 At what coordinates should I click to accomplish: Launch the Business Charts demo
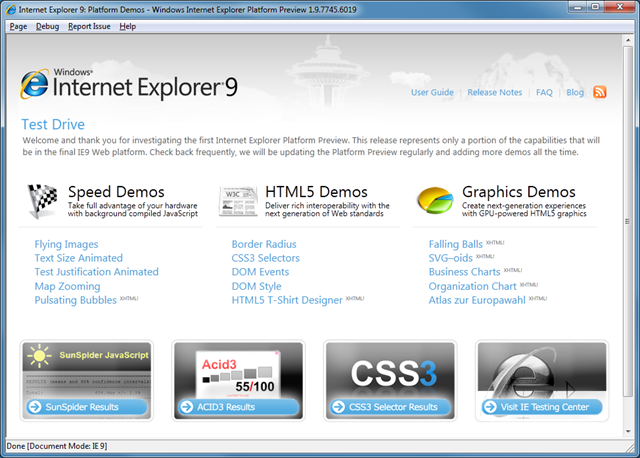[x=464, y=272]
